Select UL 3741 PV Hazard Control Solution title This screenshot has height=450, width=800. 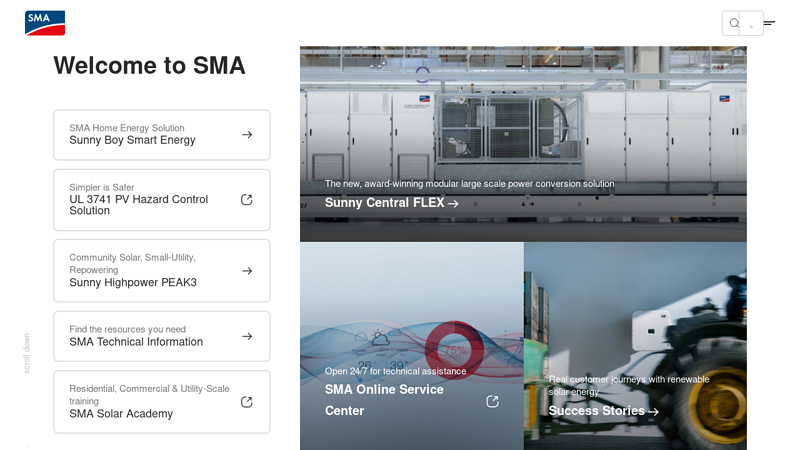coord(139,205)
